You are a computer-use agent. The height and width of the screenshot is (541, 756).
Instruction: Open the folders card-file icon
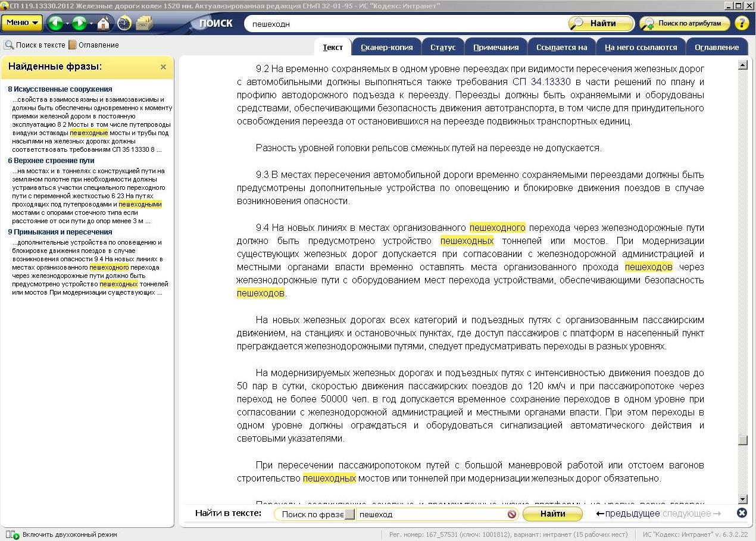(144, 23)
